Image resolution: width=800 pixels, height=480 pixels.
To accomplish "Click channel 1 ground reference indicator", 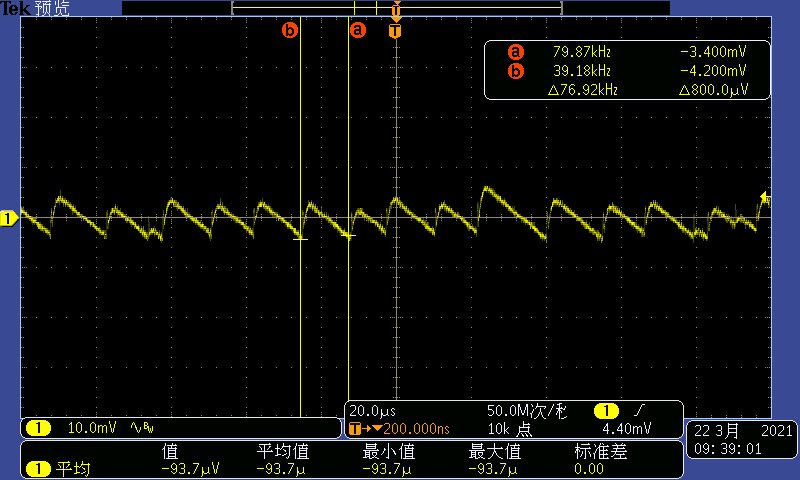I will click(x=9, y=219).
